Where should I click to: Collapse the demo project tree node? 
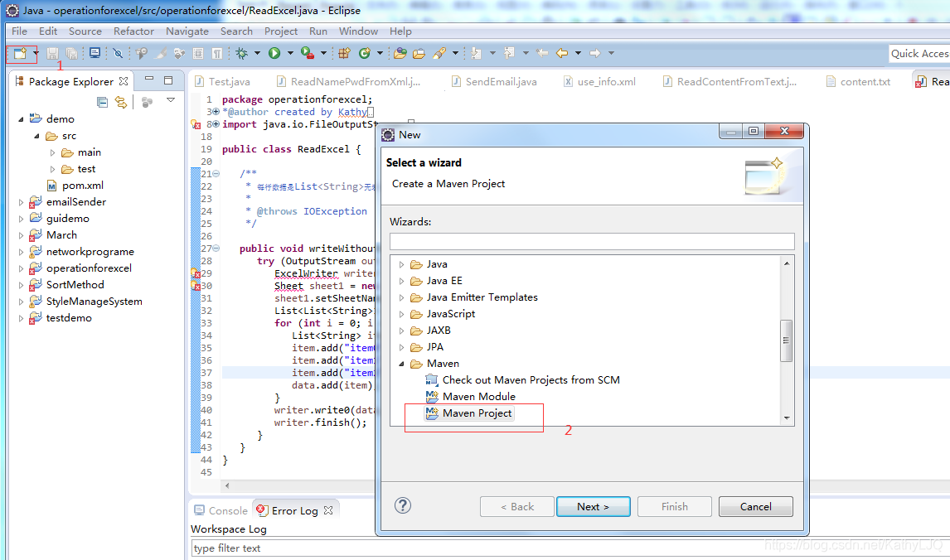click(21, 119)
